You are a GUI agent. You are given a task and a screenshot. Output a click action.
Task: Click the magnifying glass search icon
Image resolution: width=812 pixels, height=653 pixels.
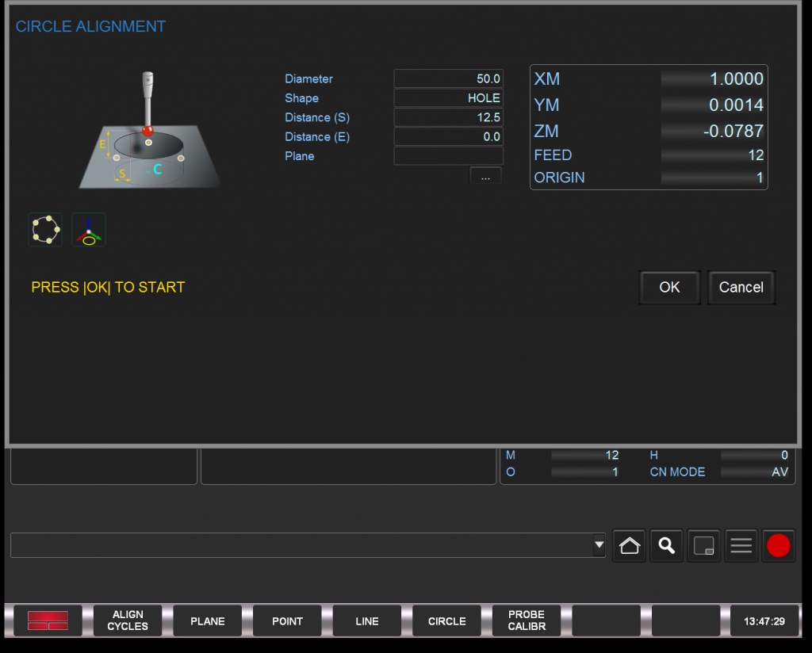667,546
